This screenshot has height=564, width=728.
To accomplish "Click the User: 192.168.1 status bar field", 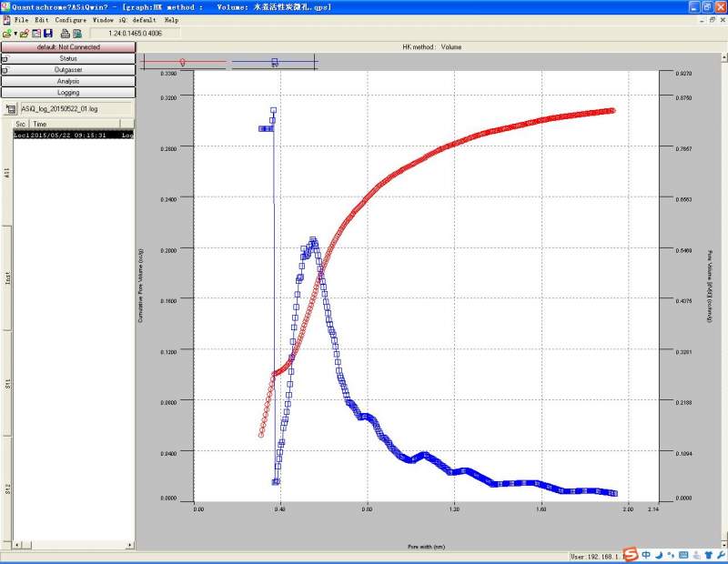I will click(x=597, y=557).
